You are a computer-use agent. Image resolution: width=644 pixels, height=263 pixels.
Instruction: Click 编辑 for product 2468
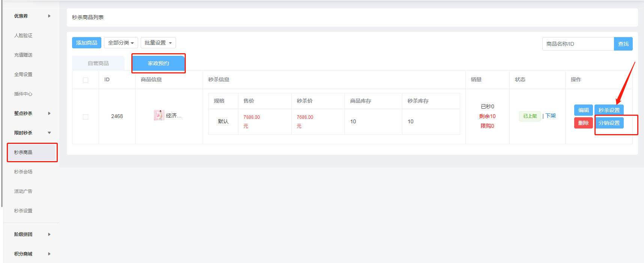(584, 110)
